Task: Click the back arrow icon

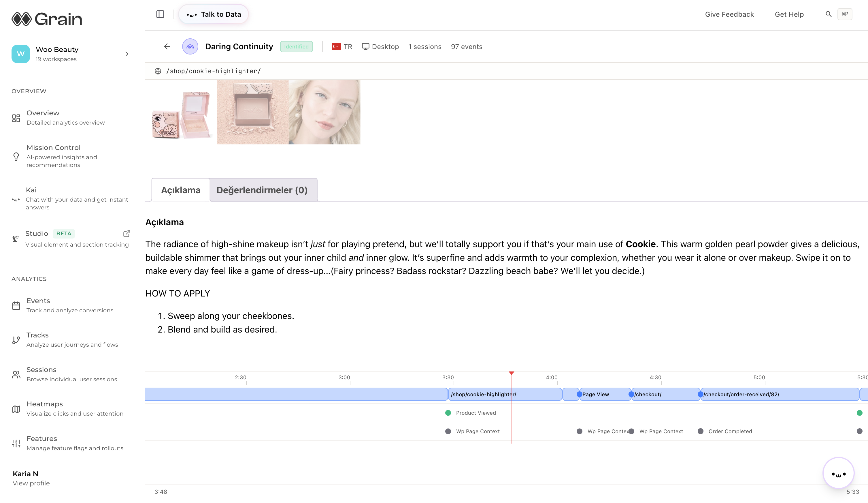Action: 167,46
